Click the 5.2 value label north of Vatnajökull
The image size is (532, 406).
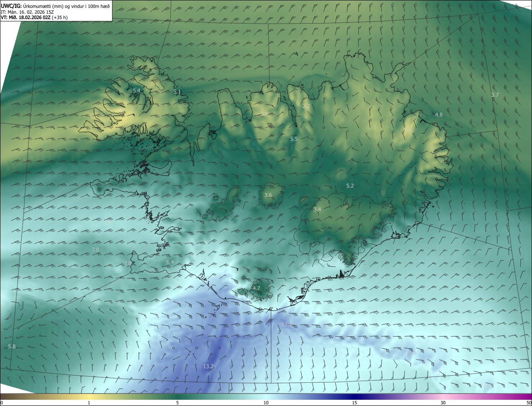point(350,186)
